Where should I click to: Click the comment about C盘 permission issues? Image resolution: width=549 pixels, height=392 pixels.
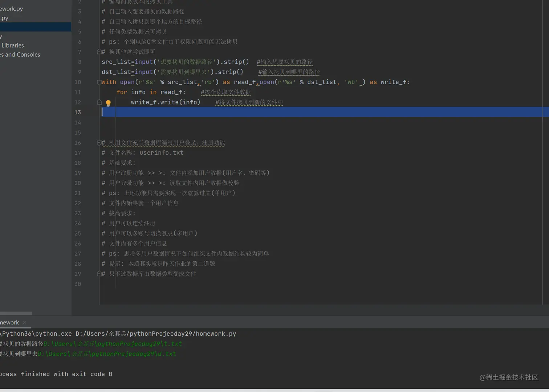pyautogui.click(x=170, y=42)
